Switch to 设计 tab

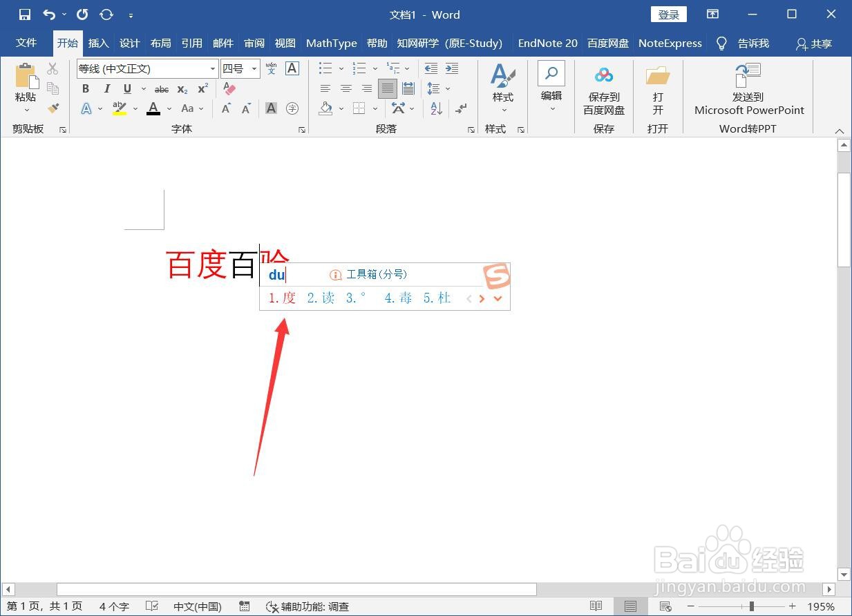click(x=130, y=43)
